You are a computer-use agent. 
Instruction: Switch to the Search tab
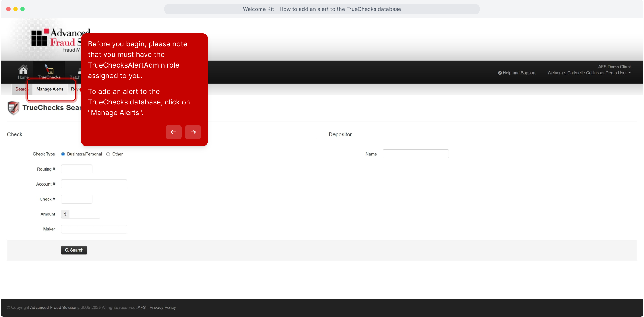(x=22, y=89)
